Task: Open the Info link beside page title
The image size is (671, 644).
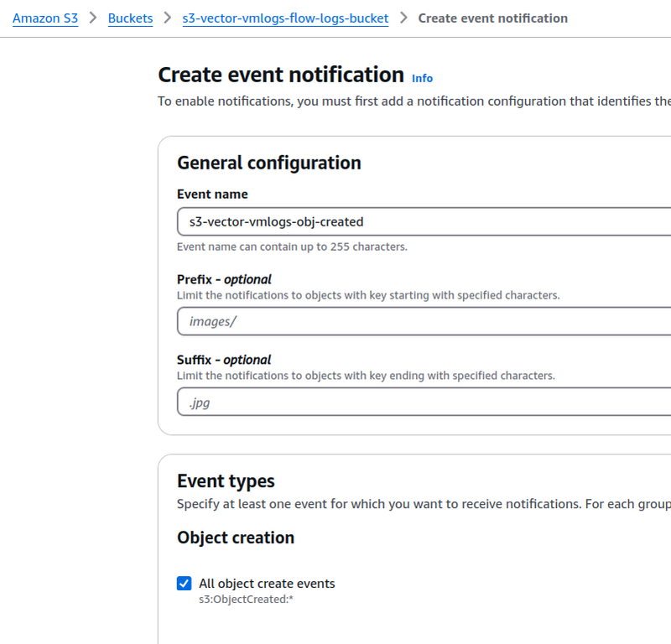Action: [x=422, y=78]
